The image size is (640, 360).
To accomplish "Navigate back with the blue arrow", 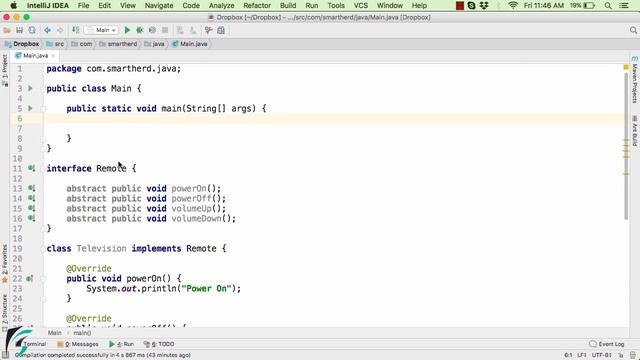I will [x=47, y=30].
